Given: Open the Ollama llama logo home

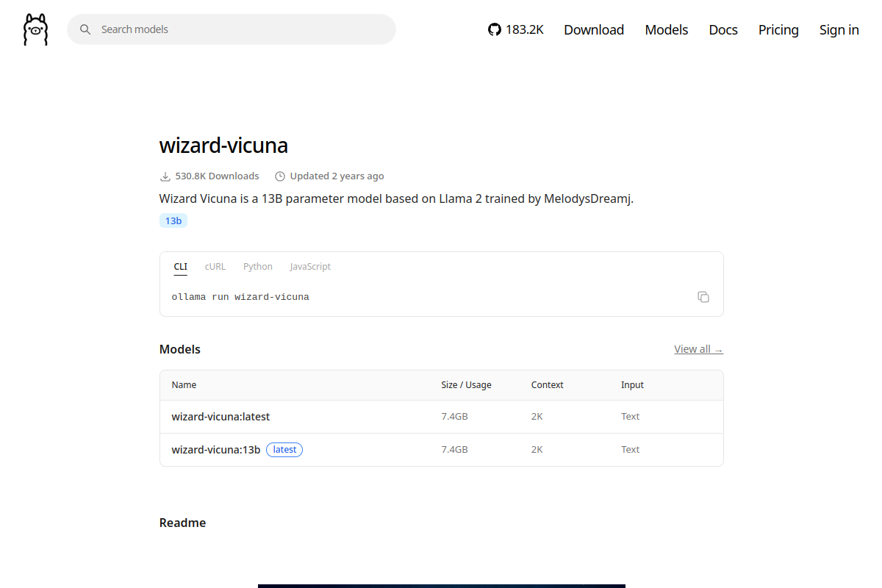Looking at the screenshot, I should [35, 29].
